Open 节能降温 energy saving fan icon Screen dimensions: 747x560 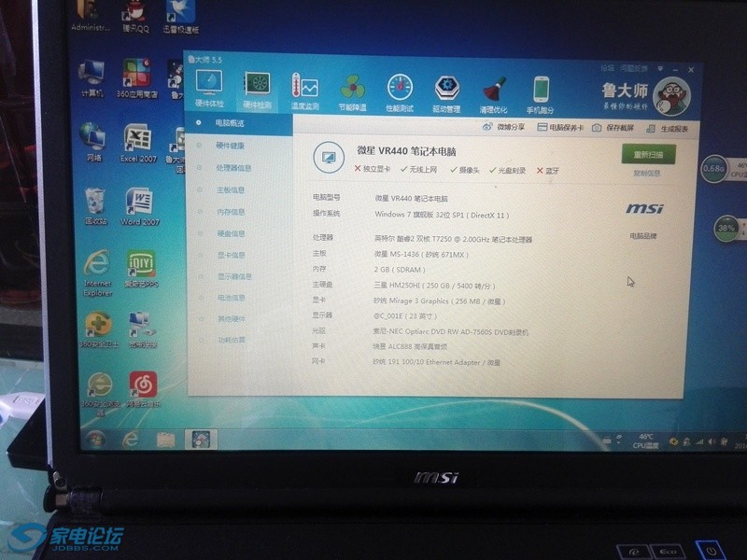[353, 91]
